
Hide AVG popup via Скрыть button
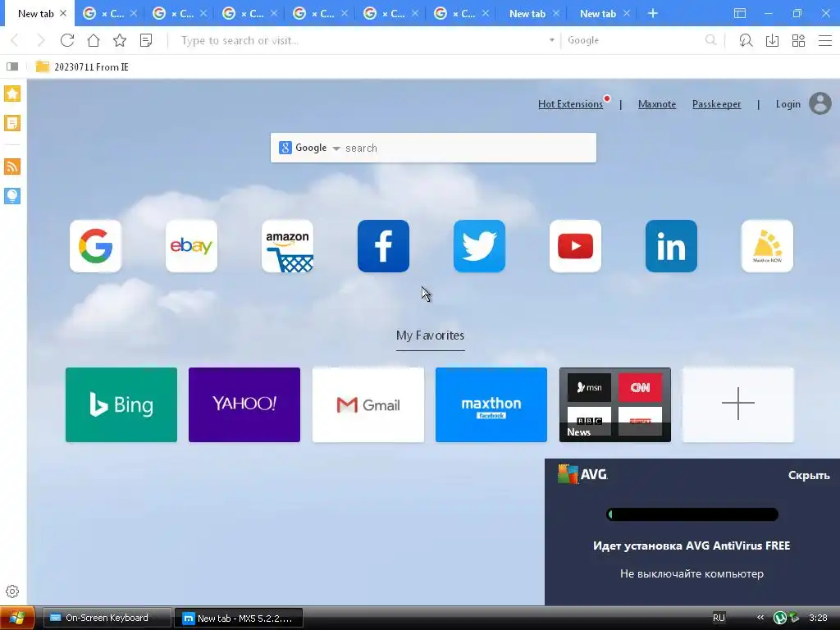tap(808, 475)
